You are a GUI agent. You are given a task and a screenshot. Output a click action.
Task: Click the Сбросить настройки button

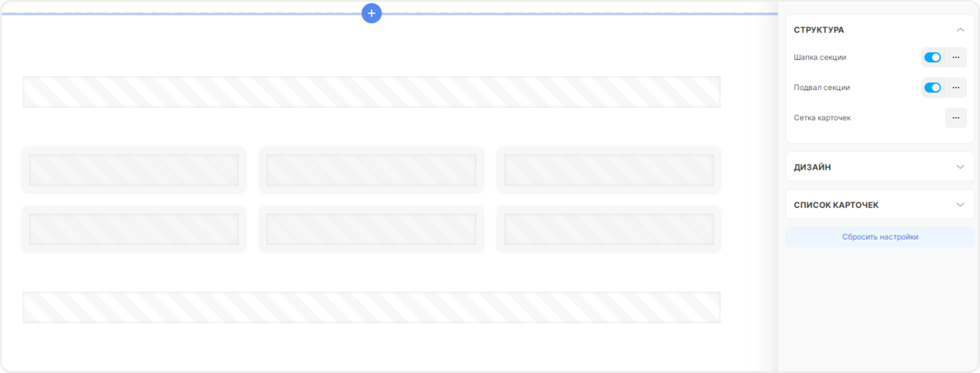880,237
